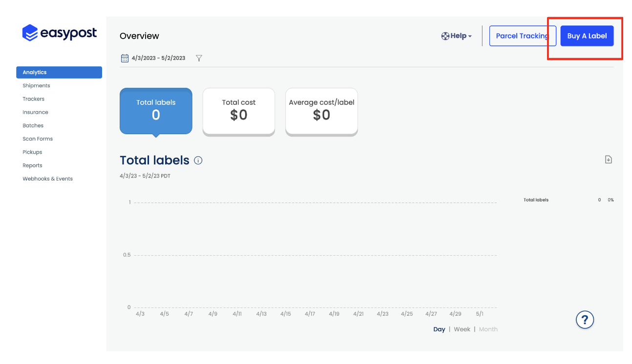Change the 4/3/2023 - 5/2/2023 date range
Screen dimensions: 632x364
158,58
